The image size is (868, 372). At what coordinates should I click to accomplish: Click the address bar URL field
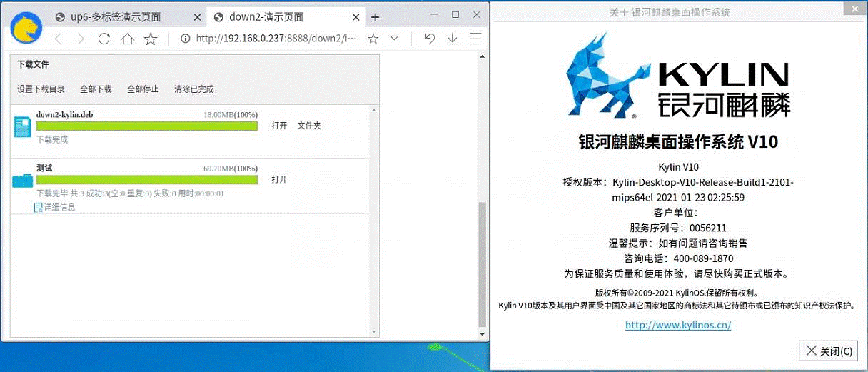276,39
